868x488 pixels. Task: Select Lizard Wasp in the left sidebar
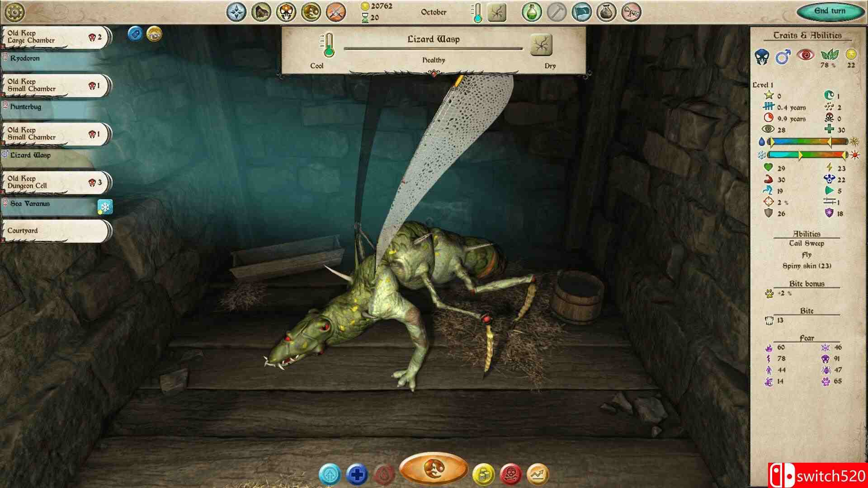coord(45,155)
